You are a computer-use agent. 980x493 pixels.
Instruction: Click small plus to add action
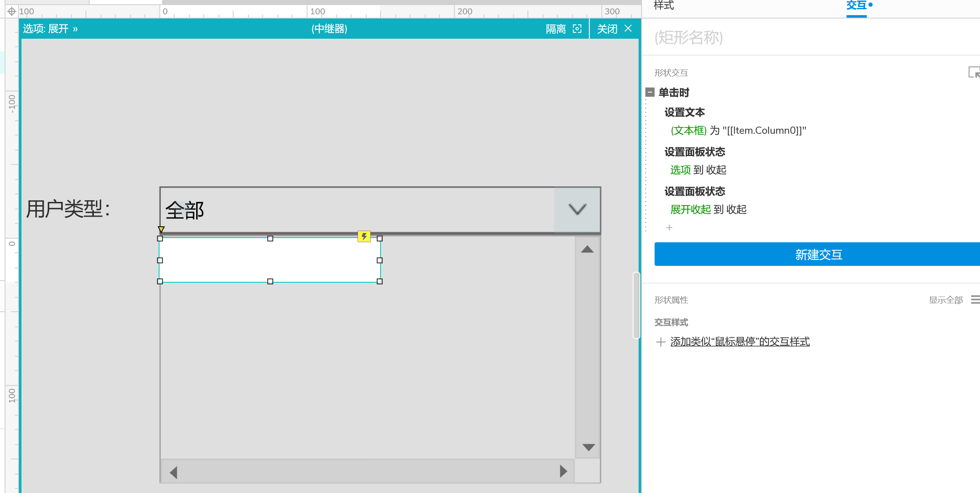[669, 228]
